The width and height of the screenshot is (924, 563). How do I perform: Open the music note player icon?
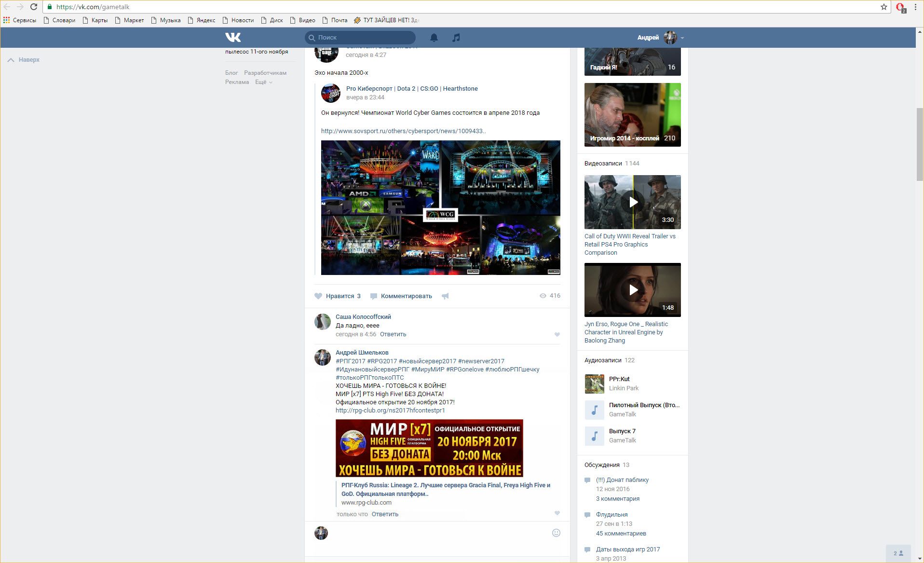click(x=456, y=37)
